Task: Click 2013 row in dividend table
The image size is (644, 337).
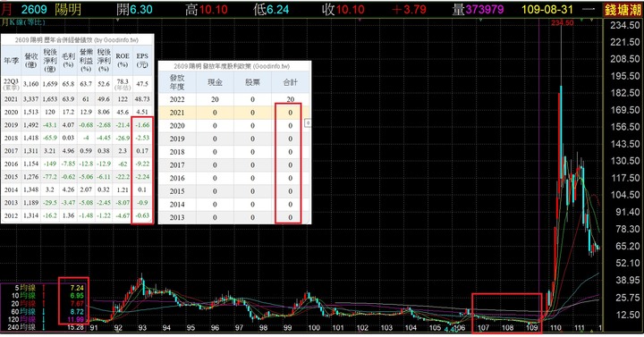Action: point(234,217)
